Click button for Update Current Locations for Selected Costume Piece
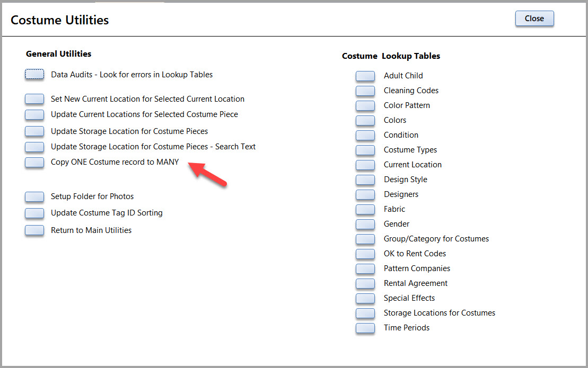The width and height of the screenshot is (588, 368). pyautogui.click(x=34, y=114)
